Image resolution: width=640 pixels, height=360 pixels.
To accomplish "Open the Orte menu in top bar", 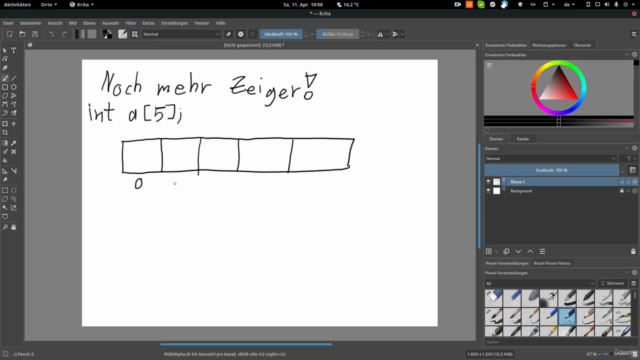I will [x=49, y=4].
